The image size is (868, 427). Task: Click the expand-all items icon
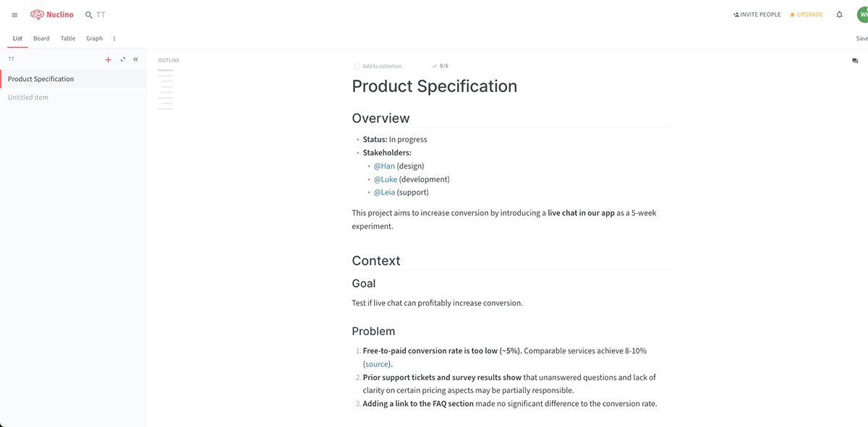click(123, 60)
